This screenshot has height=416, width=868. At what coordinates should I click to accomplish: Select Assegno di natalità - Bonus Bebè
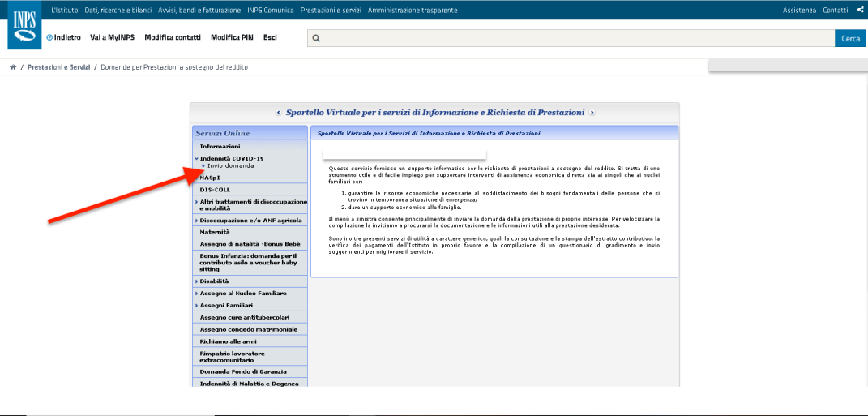pyautogui.click(x=250, y=244)
